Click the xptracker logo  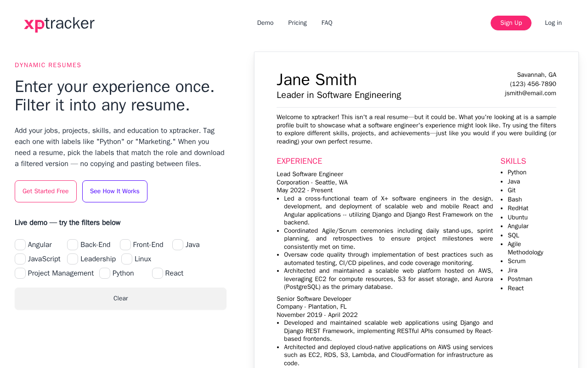59,24
